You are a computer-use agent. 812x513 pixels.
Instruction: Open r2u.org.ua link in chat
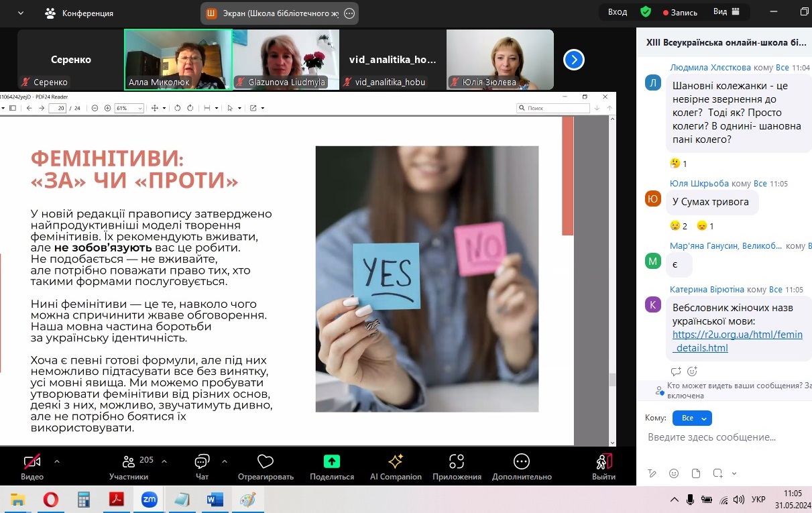coord(737,341)
